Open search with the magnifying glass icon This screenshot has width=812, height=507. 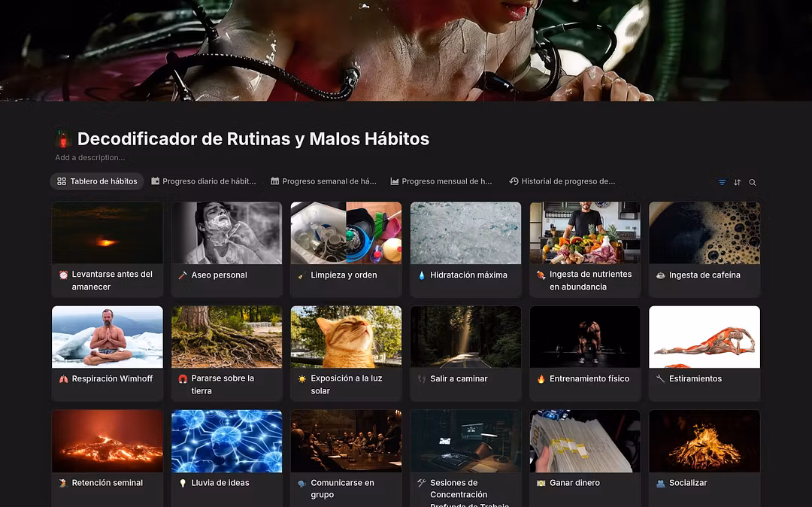pyautogui.click(x=752, y=182)
